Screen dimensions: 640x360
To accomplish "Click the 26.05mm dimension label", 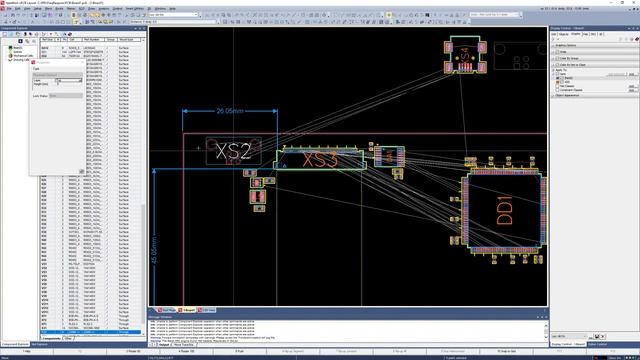I will pos(230,111).
